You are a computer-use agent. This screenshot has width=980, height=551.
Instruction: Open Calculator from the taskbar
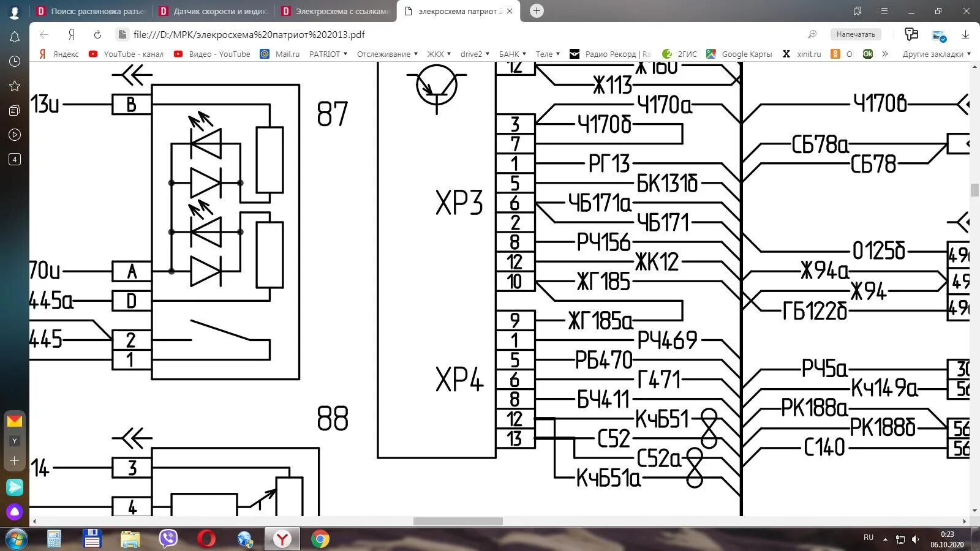54,539
